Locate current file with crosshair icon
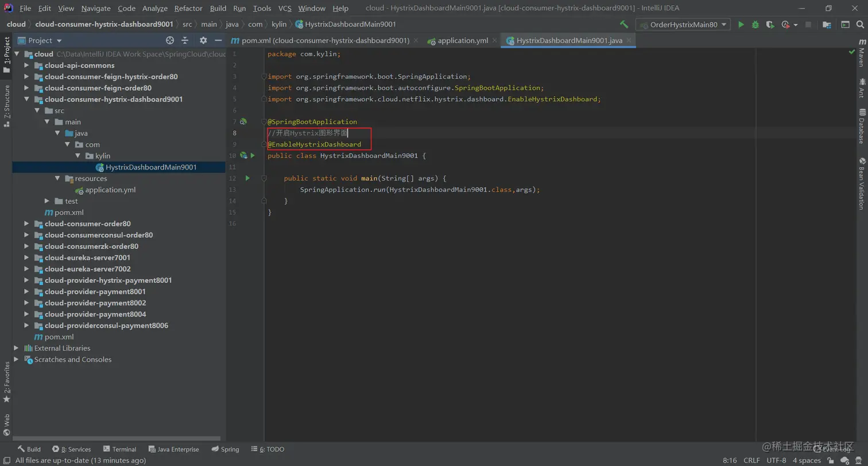 coord(170,40)
